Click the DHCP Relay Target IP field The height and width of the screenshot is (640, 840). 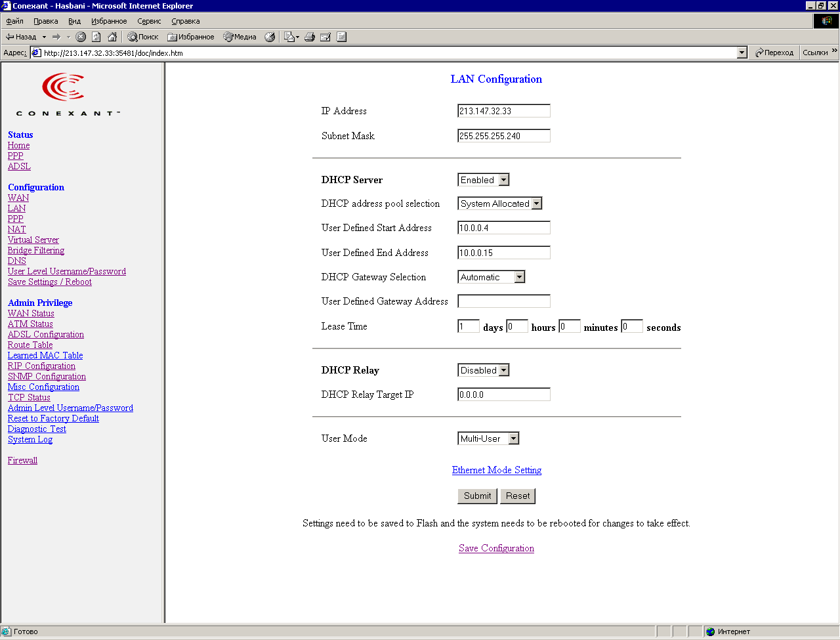pos(504,395)
